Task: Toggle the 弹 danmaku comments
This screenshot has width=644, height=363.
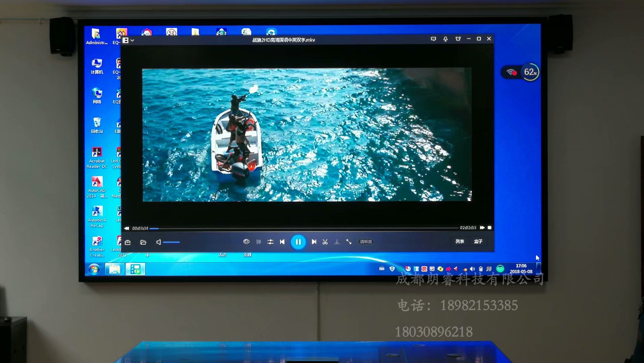Action: pos(258,242)
